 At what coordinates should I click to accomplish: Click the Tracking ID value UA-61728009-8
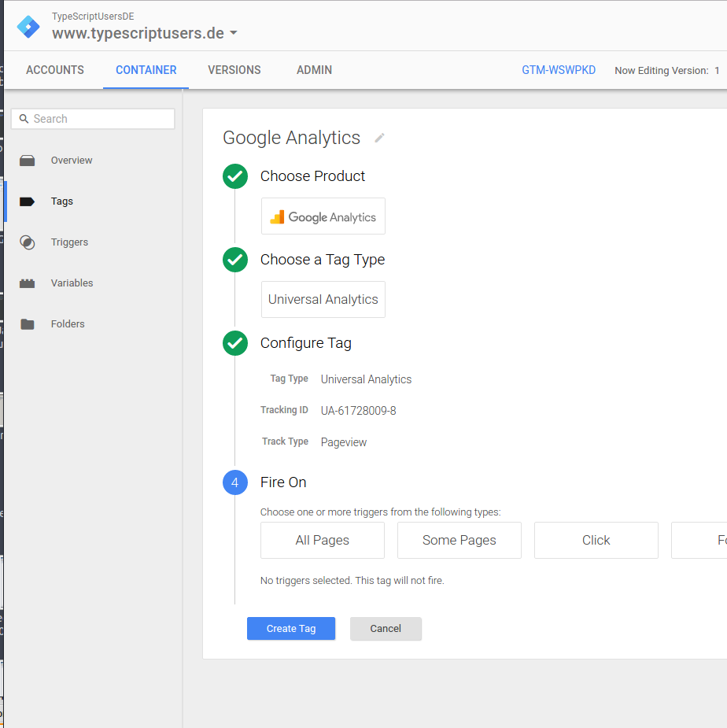359,411
